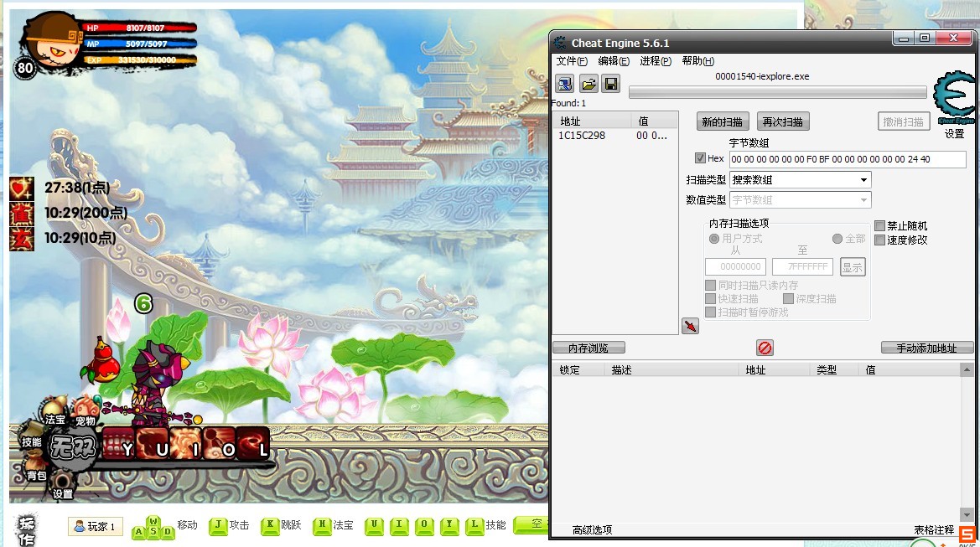Click the 地址 column header in results

(591, 121)
